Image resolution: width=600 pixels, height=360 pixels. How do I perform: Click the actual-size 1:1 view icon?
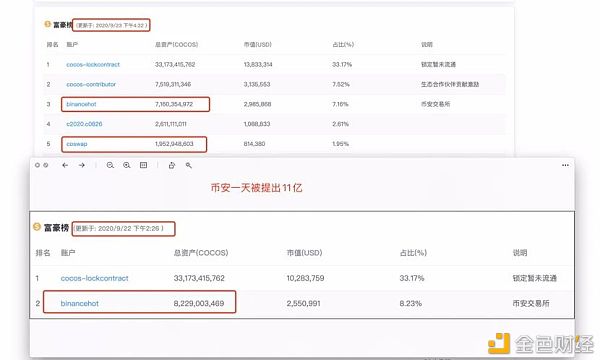(143, 165)
